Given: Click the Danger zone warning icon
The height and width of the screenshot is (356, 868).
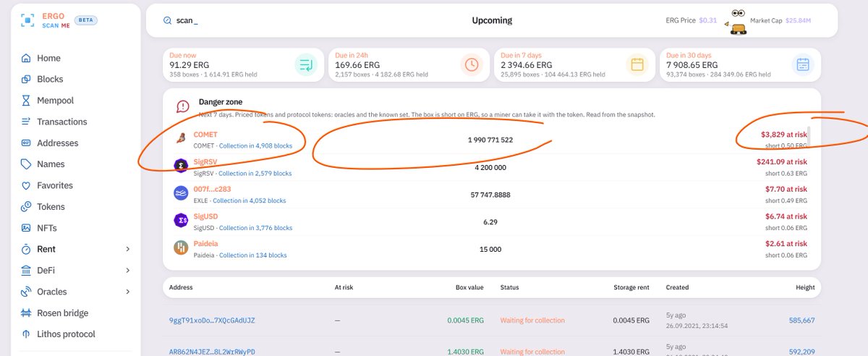Looking at the screenshot, I should (x=182, y=107).
